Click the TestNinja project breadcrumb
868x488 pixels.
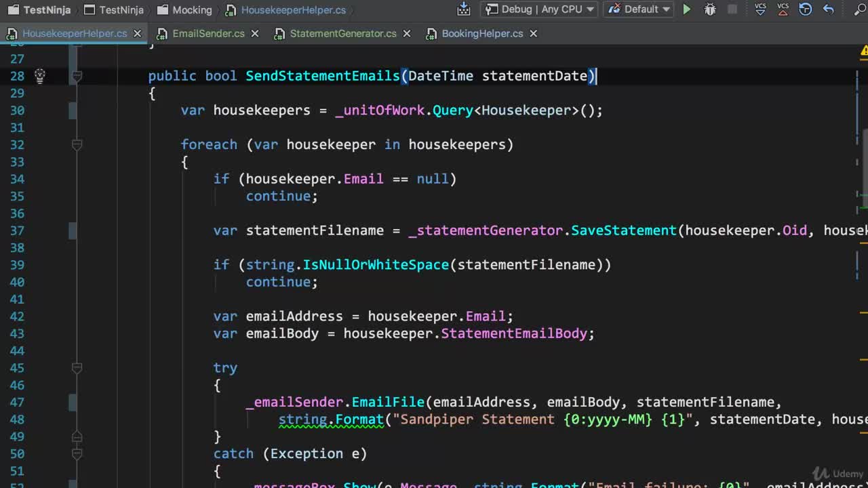point(113,10)
